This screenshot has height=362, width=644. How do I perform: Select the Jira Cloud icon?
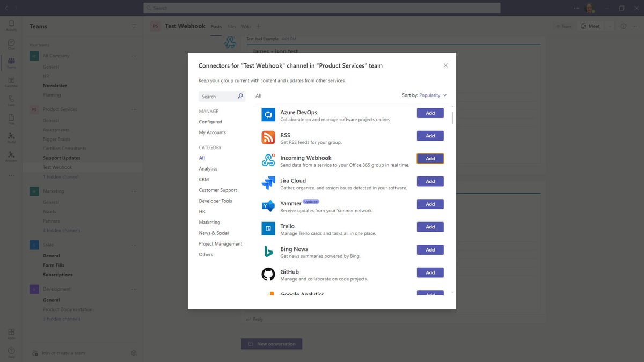coord(268,183)
